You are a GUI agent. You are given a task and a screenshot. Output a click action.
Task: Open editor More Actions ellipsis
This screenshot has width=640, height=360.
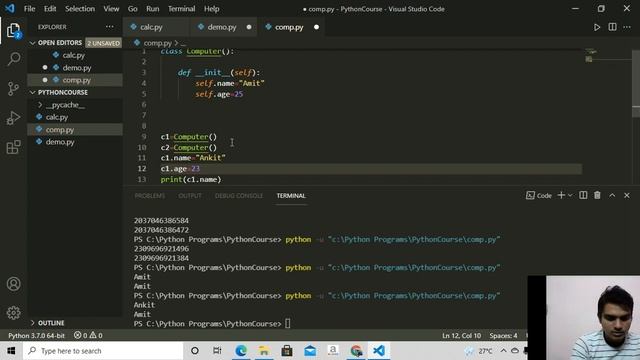point(627,27)
